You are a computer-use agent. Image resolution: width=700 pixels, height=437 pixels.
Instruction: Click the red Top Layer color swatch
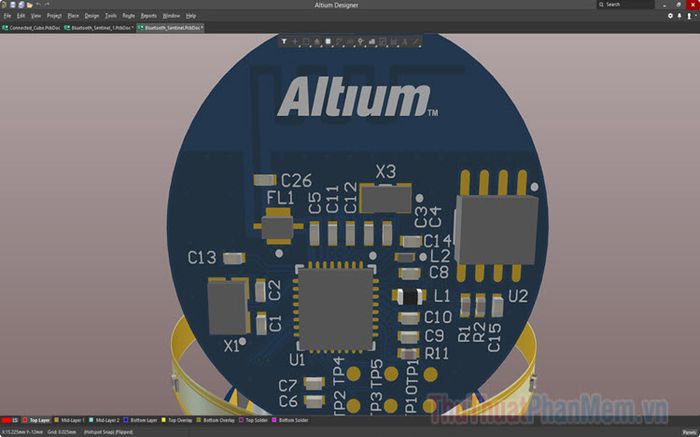[25, 420]
